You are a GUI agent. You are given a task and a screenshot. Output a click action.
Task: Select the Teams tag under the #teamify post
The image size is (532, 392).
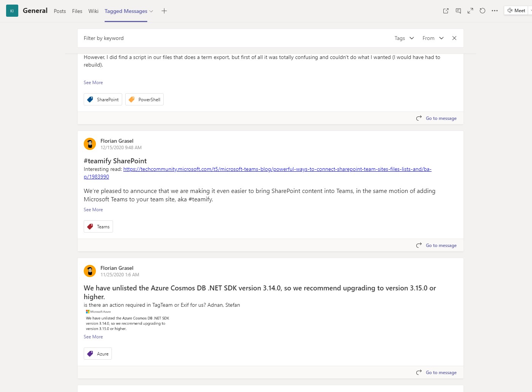coord(98,226)
